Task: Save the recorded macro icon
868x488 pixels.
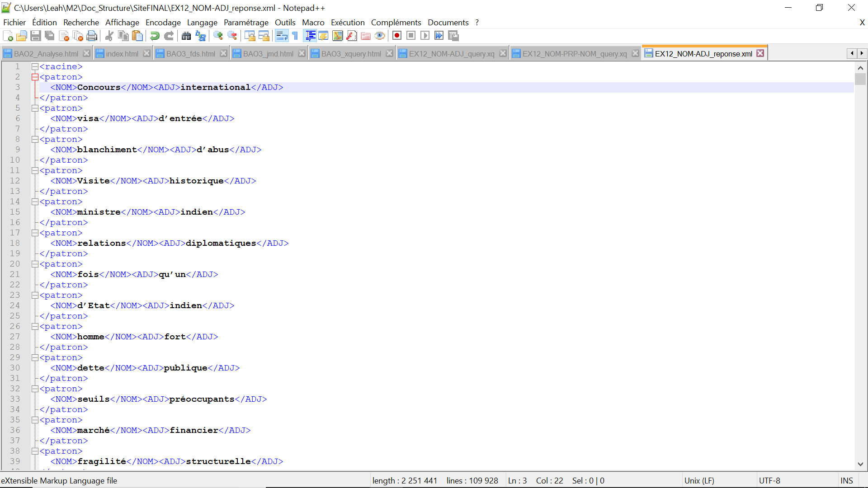Action: pyautogui.click(x=453, y=36)
